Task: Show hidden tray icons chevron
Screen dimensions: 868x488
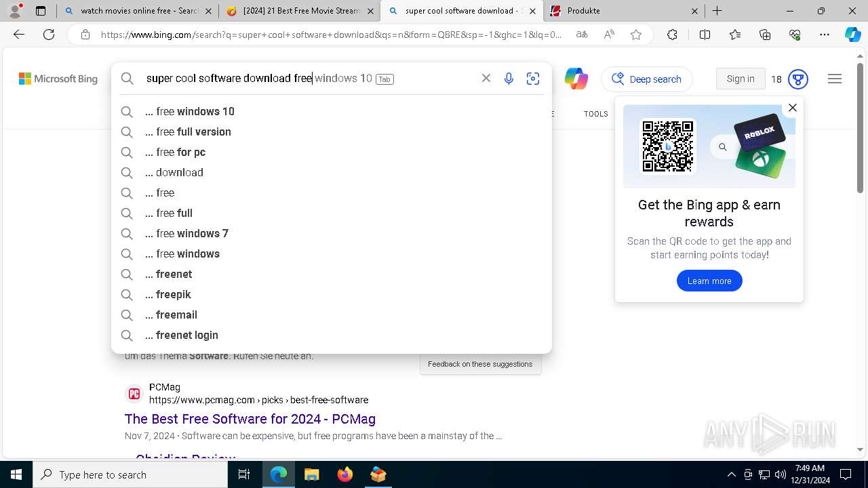Action: (731, 474)
